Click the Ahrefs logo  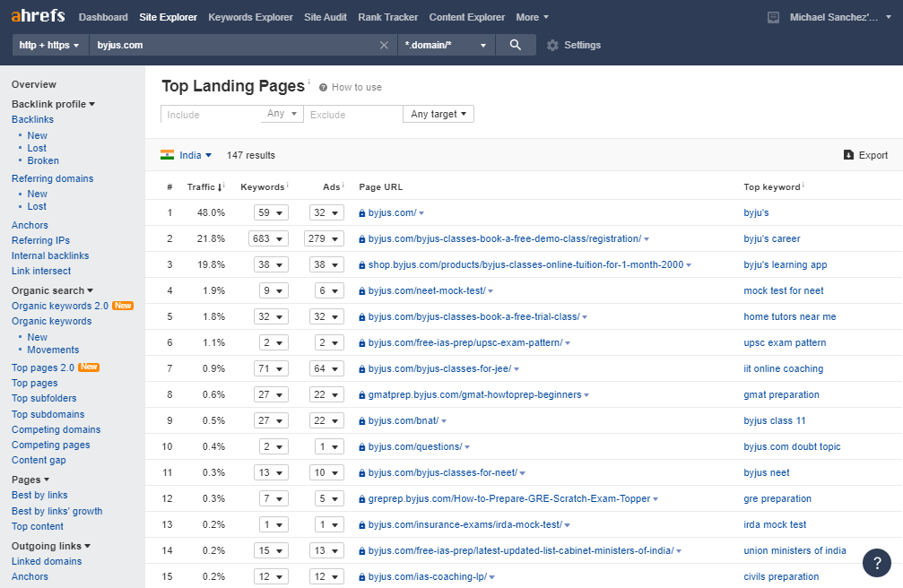[x=38, y=16]
